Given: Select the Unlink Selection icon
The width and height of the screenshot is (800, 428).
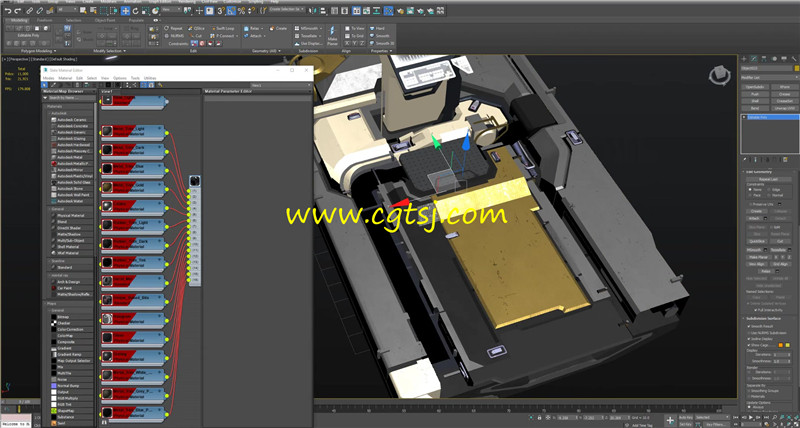Looking at the screenshot, I should (40, 10).
